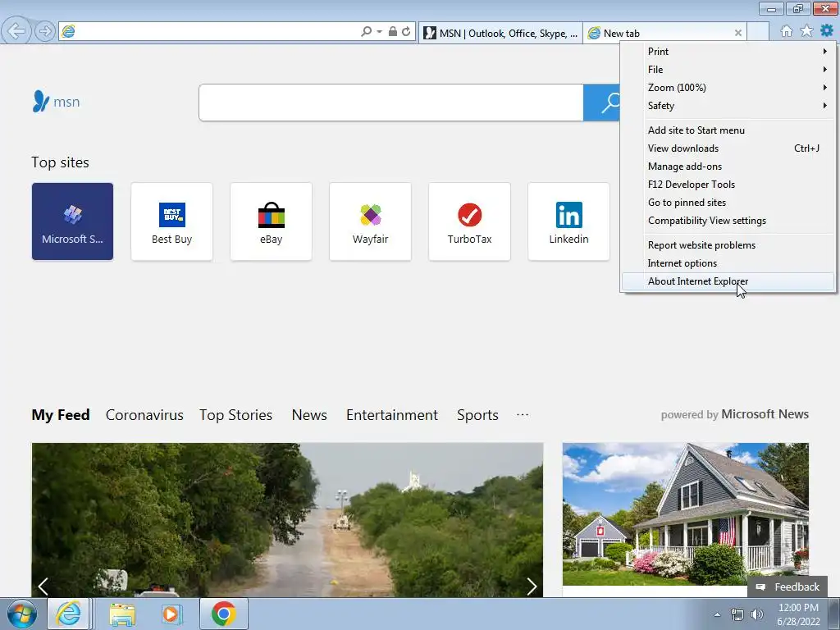Open the Wayfair top site tile

(x=370, y=221)
